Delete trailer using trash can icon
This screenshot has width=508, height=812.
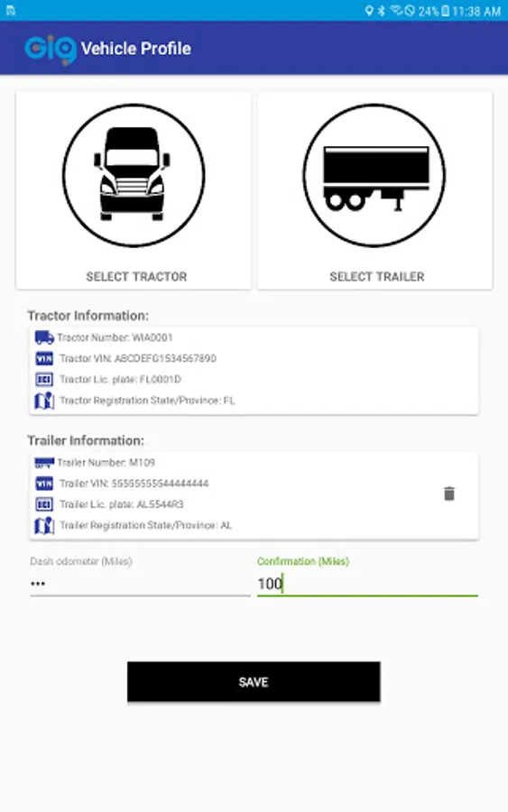(x=449, y=494)
